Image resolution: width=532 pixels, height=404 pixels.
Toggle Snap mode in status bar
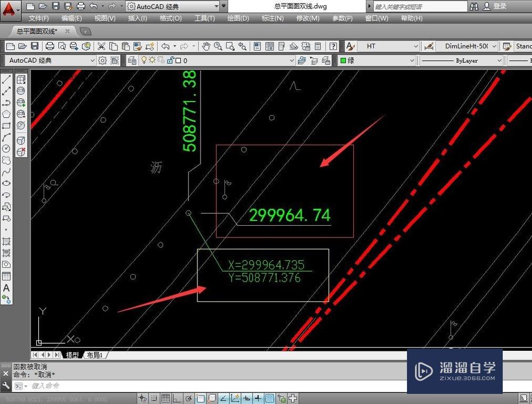coord(154,398)
